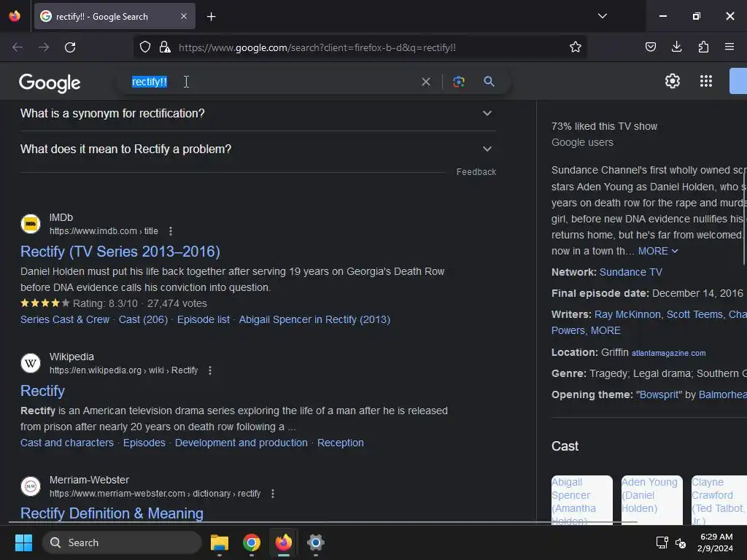Open 'Reception' Wikipedia sitelink

click(x=341, y=443)
